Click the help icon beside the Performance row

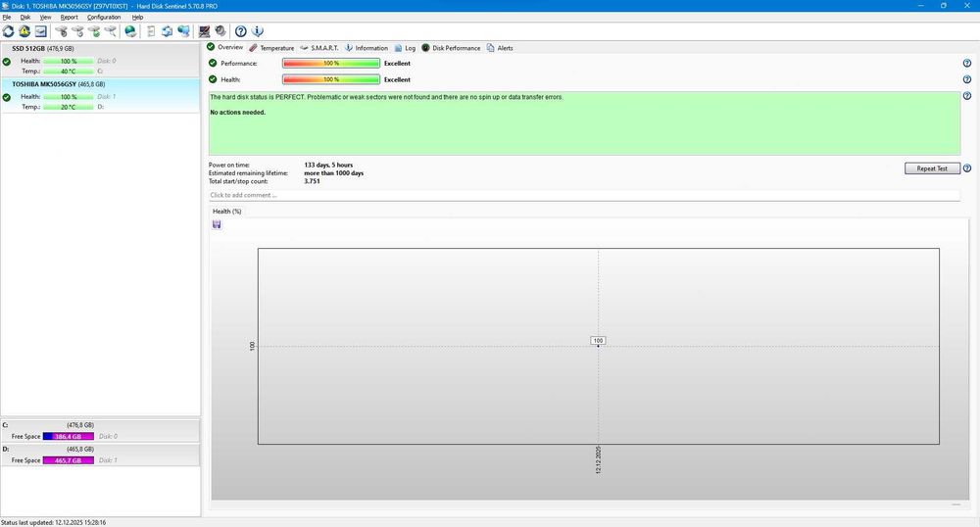967,63
